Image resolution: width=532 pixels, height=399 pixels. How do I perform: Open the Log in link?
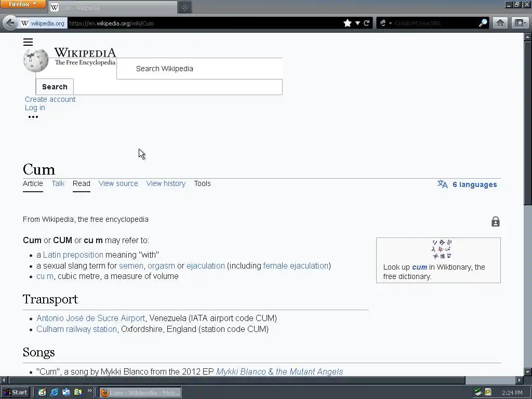[35, 108]
